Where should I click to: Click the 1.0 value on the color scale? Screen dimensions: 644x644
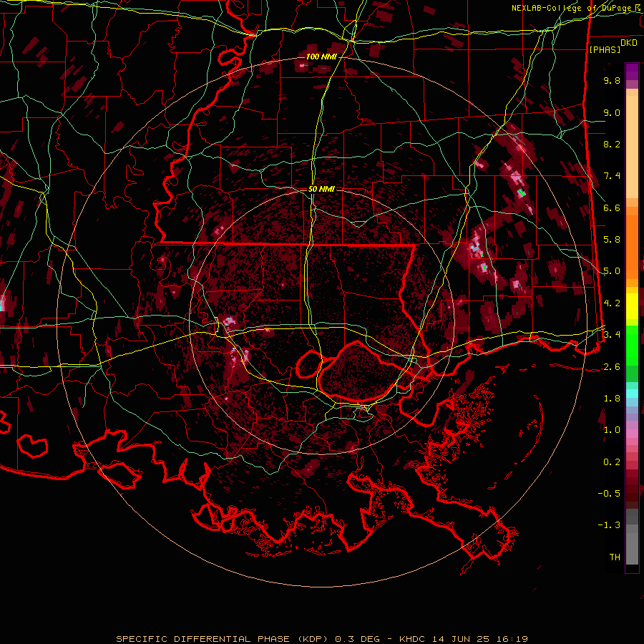(612, 430)
